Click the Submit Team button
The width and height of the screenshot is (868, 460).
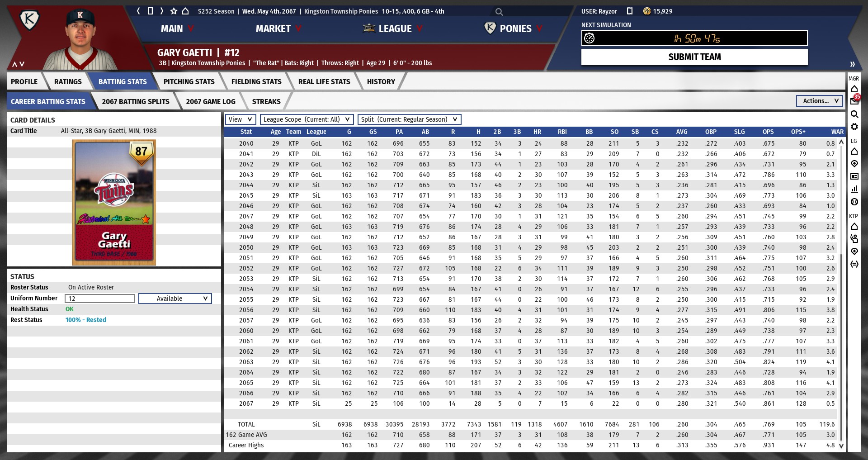tap(694, 57)
